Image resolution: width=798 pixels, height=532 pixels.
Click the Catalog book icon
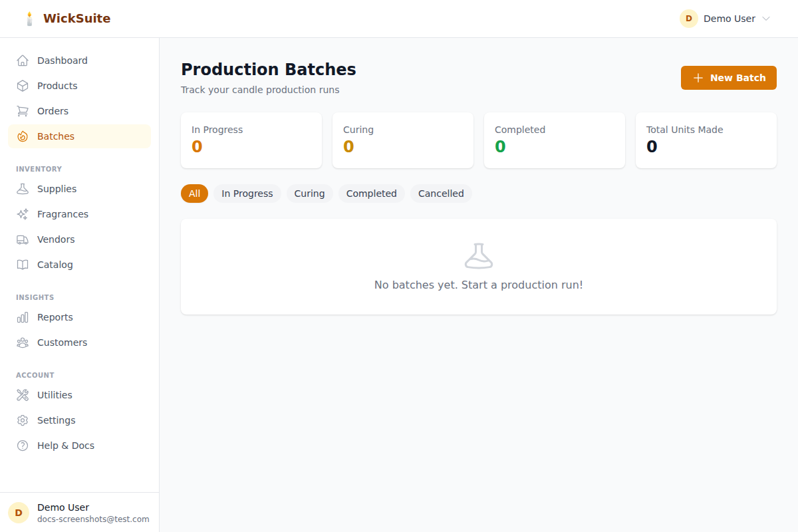23,265
